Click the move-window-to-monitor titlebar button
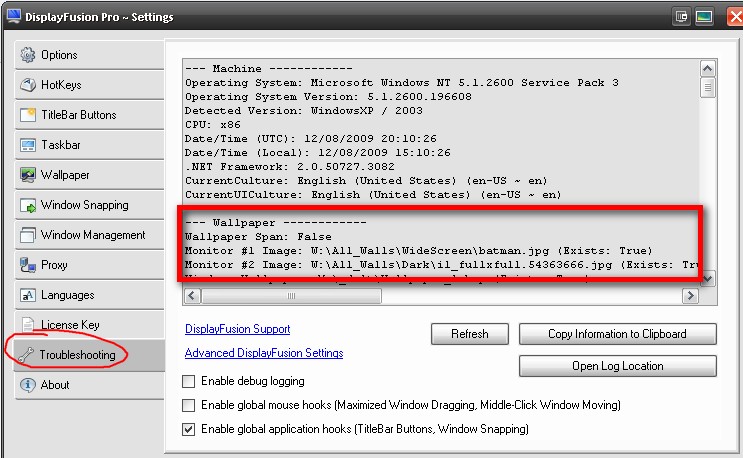This screenshot has width=743, height=458. 682,17
